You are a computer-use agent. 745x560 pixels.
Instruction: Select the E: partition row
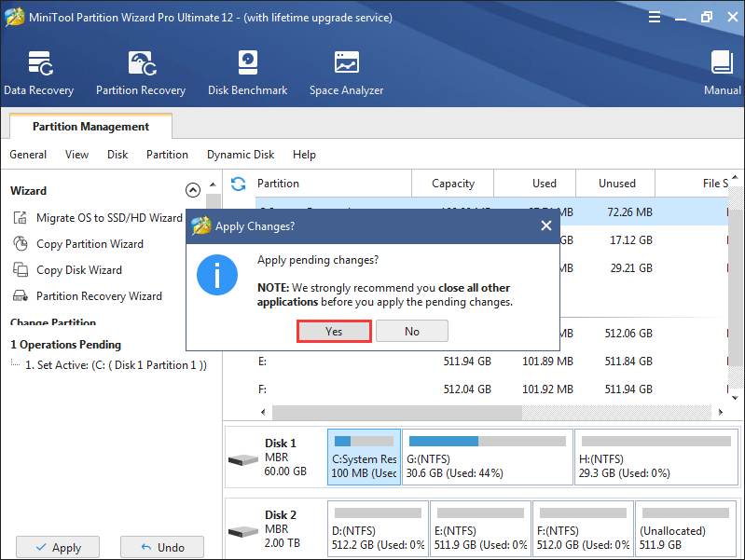[x=491, y=362]
